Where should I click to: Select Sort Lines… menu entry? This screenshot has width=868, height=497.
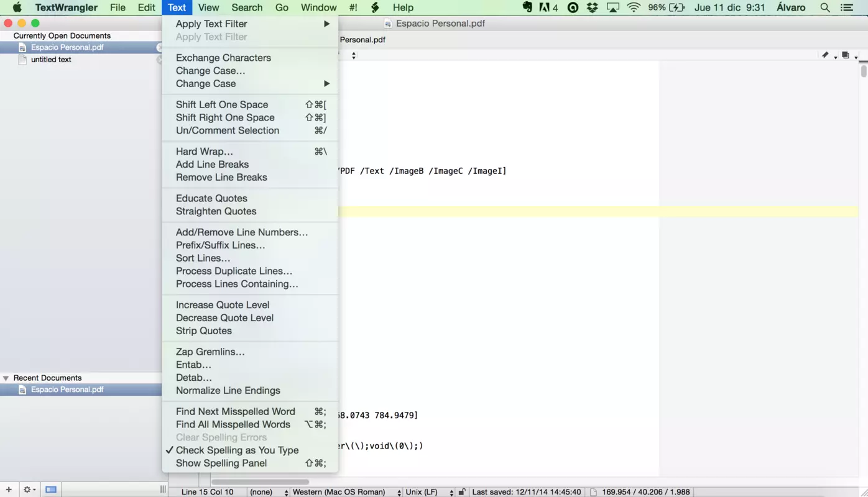click(x=250, y=258)
